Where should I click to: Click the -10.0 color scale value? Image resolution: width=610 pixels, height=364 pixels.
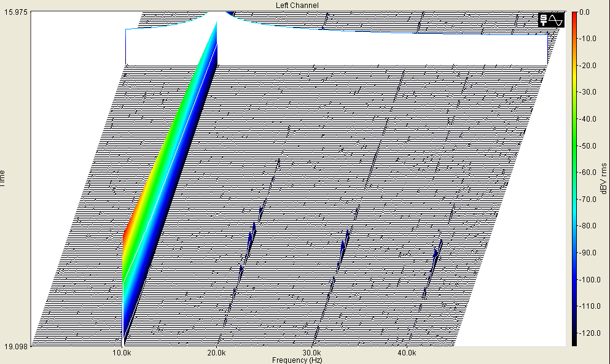coord(587,39)
